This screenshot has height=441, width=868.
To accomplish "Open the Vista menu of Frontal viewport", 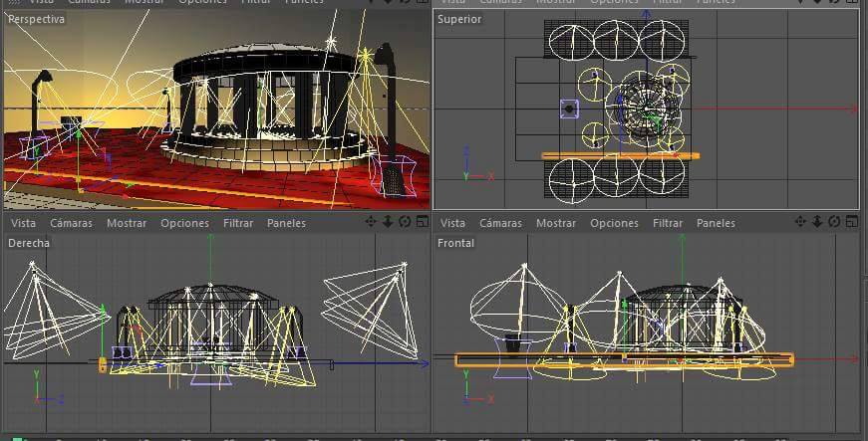I will coord(453,223).
